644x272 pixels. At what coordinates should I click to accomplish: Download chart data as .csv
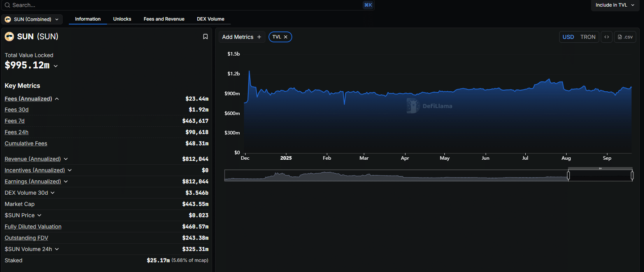pos(625,37)
